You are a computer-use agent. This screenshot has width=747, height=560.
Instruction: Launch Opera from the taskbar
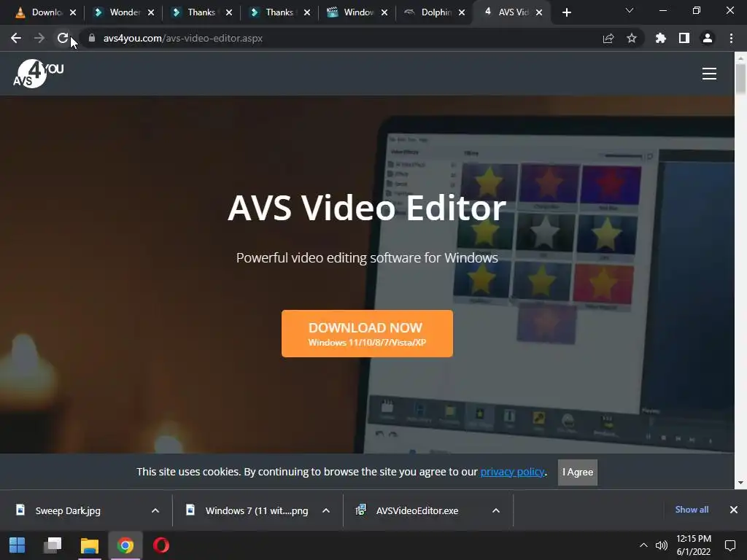161,545
